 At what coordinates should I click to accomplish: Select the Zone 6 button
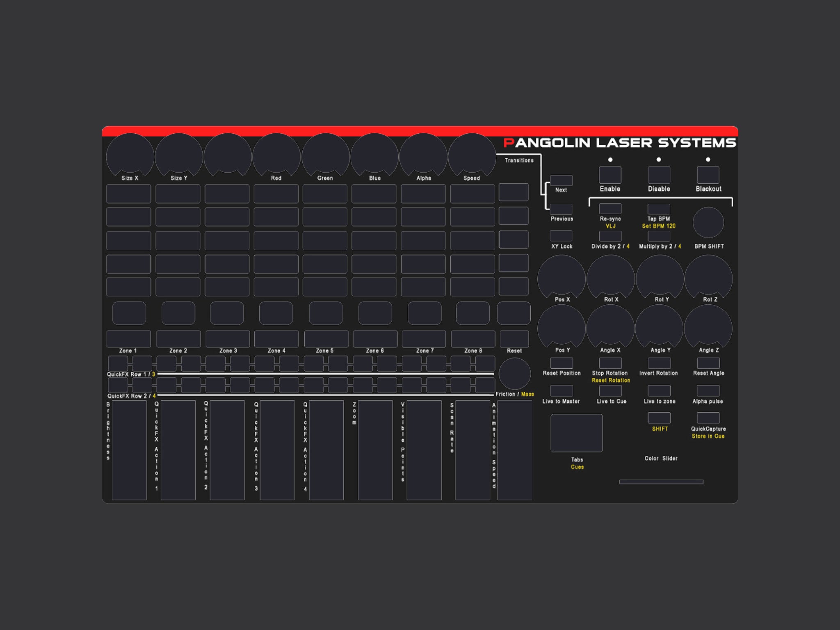[x=375, y=339]
